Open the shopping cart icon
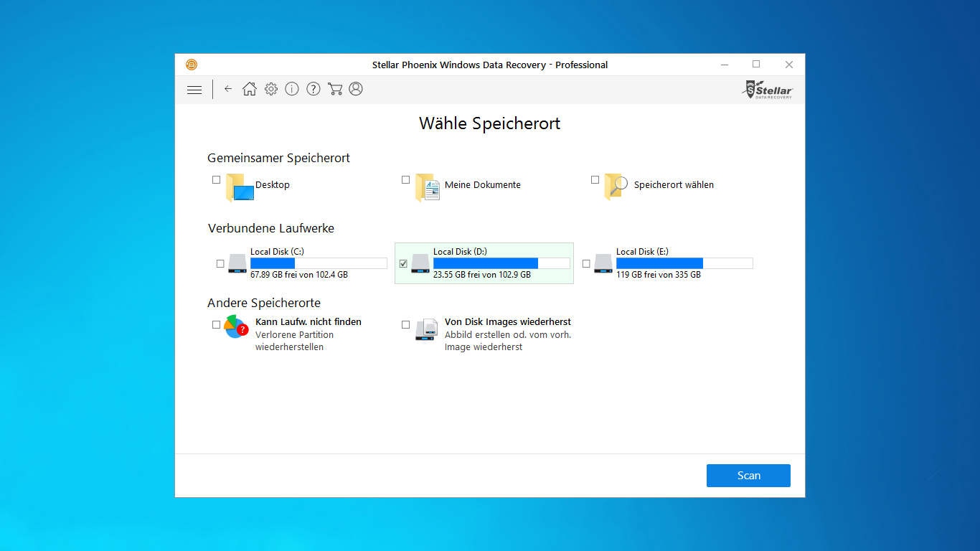This screenshot has height=551, width=980. 335,89
